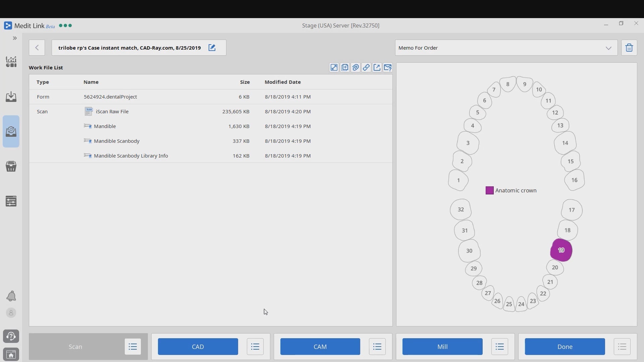Open the user profile icon
644x362 pixels.
11,313
